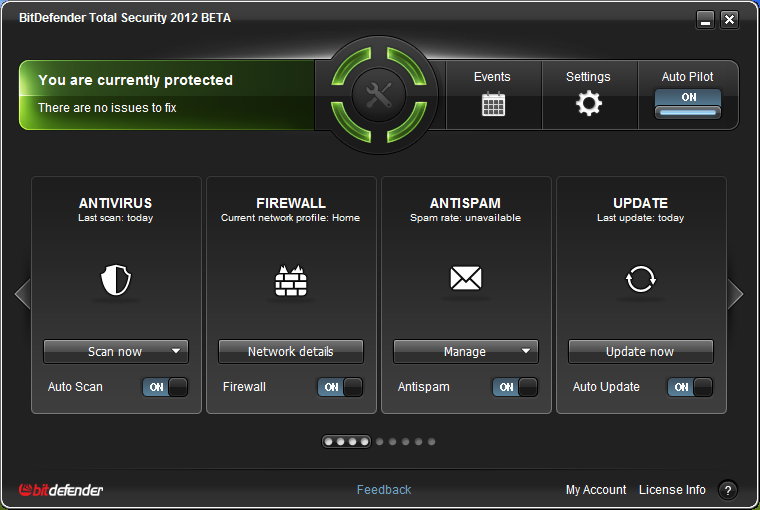Click the Antivirus shield icon
The image size is (760, 510).
pyautogui.click(x=116, y=281)
